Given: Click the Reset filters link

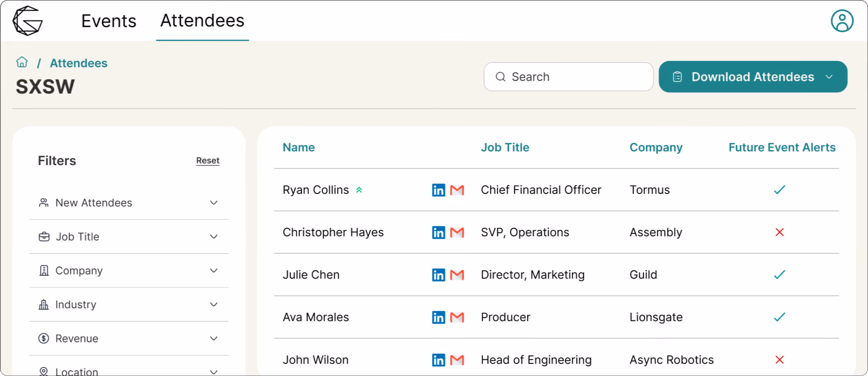Looking at the screenshot, I should tap(208, 161).
